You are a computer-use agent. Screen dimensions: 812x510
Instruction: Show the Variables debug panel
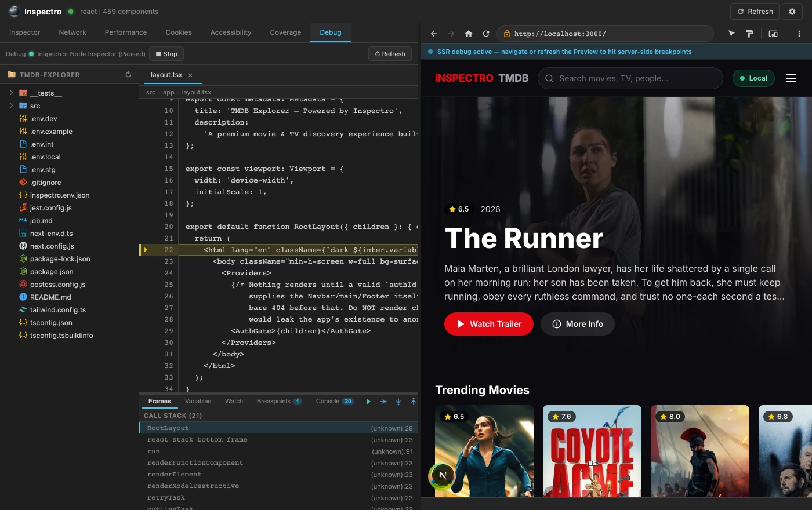click(x=198, y=401)
